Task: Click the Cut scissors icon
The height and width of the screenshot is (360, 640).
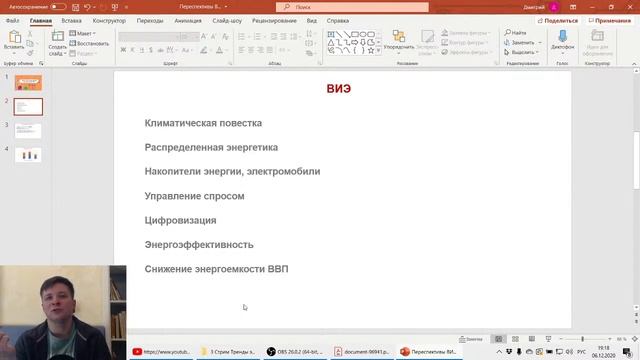Action: [30, 34]
